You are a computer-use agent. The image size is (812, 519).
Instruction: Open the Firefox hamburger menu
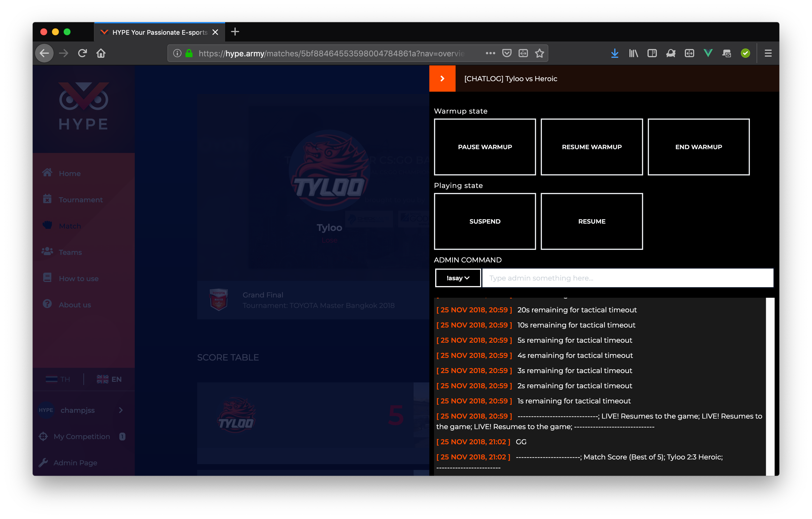(x=768, y=53)
